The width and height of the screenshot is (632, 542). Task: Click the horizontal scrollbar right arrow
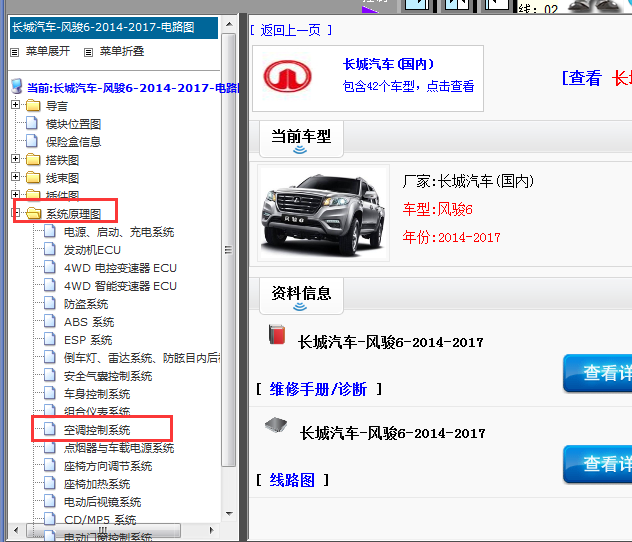point(212,530)
